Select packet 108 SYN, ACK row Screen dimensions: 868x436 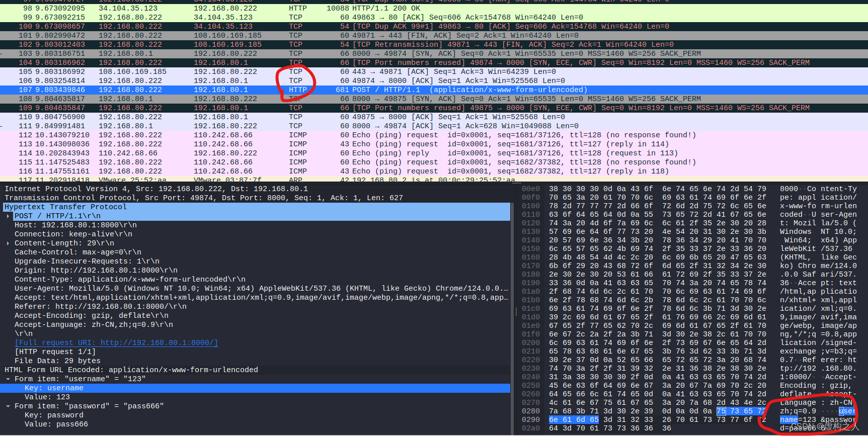pos(434,99)
